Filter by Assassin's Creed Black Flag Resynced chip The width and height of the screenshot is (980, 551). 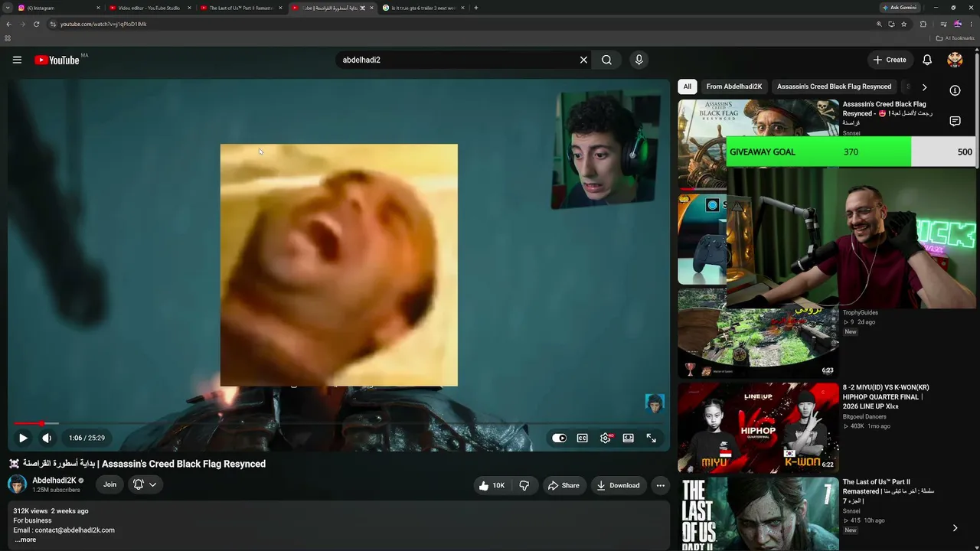point(835,86)
